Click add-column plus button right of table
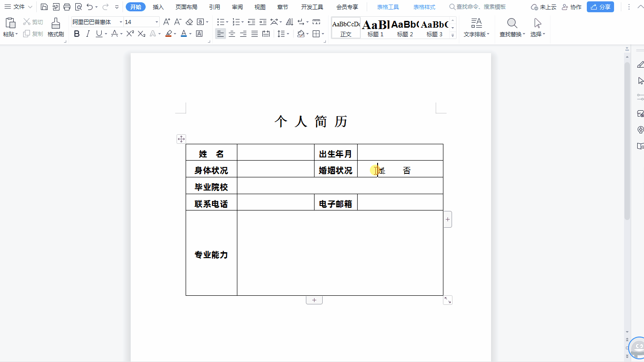Viewport: 644px width, 362px height. 447,219
